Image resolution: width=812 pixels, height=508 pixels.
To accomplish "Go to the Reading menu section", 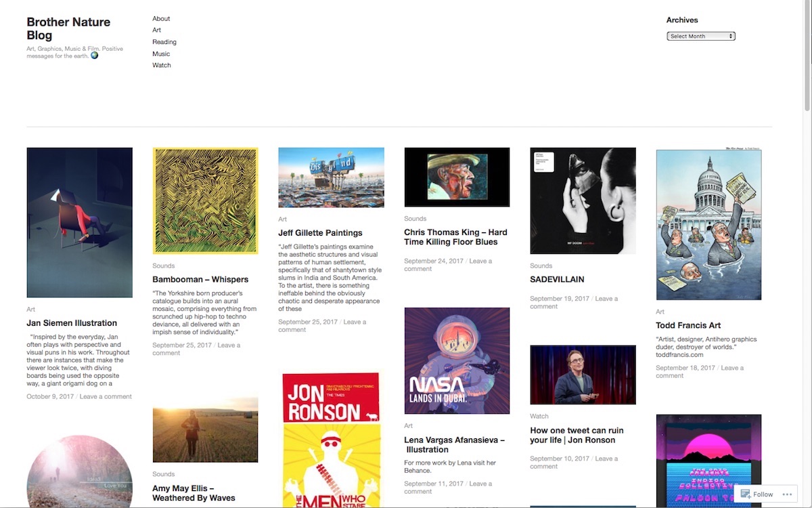I will [x=164, y=42].
